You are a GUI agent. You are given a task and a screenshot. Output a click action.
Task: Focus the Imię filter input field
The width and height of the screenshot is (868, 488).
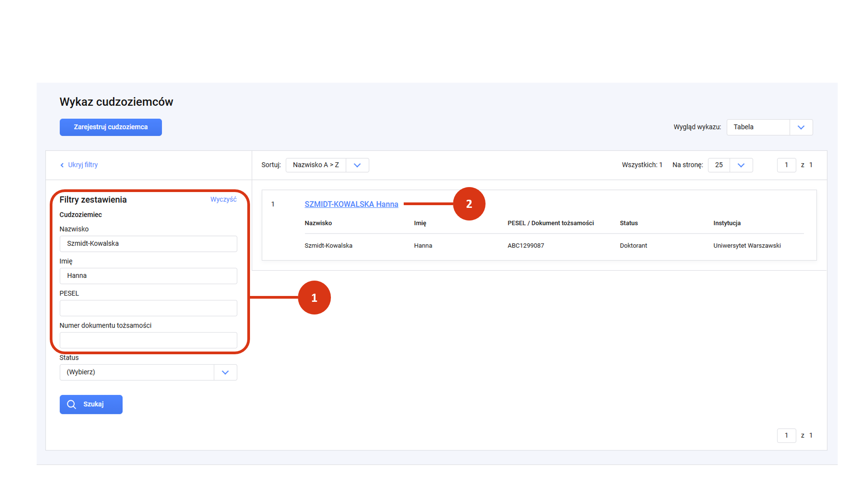(148, 276)
